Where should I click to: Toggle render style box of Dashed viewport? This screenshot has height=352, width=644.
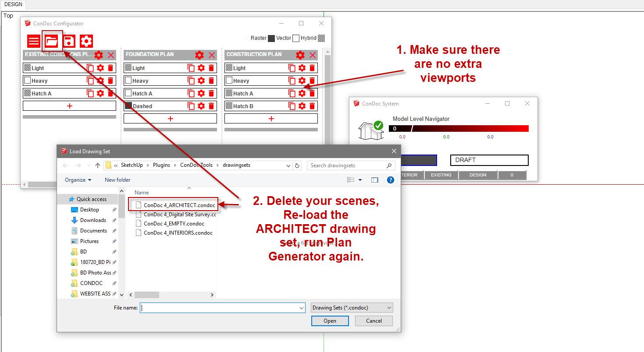tap(128, 106)
